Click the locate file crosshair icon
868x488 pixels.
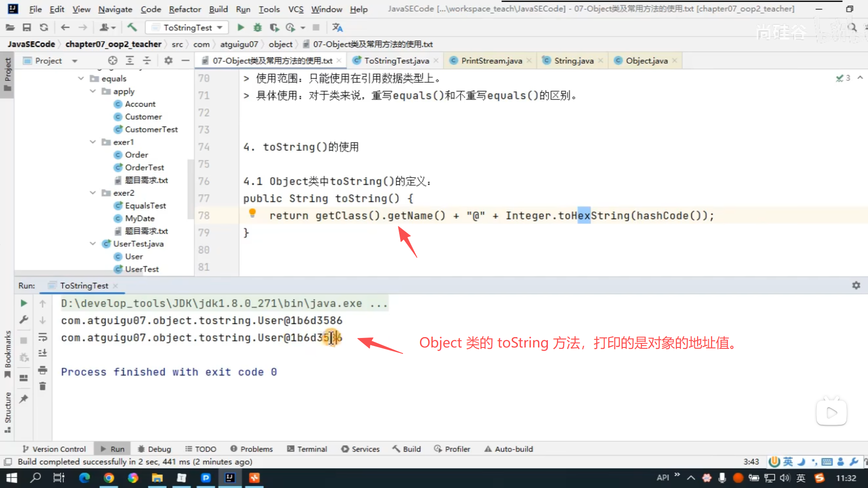[113, 61]
